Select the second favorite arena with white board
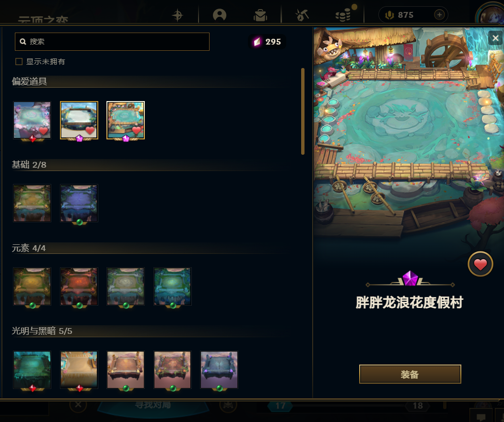Screen dimensions: 504x422 [x=79, y=120]
